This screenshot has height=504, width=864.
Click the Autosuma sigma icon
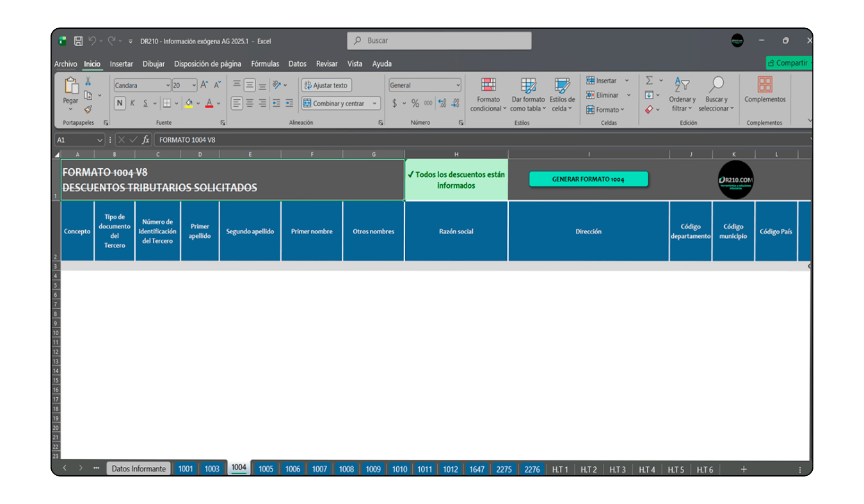(649, 81)
